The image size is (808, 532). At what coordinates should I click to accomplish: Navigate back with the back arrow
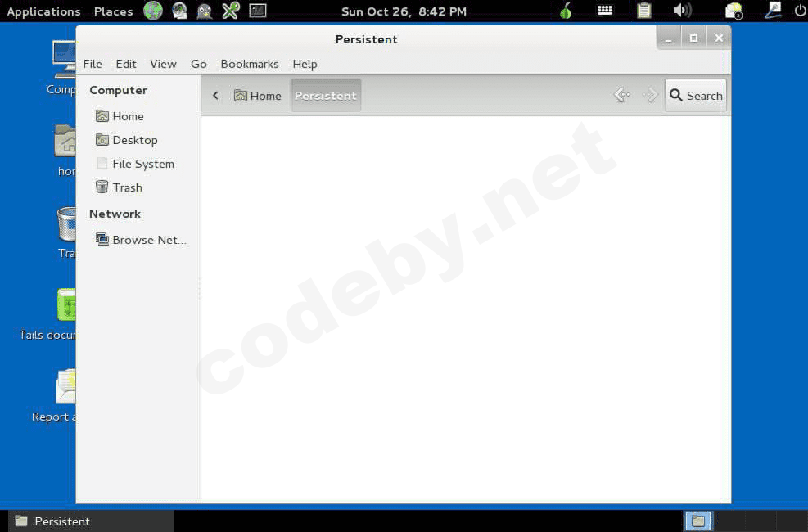[622, 95]
